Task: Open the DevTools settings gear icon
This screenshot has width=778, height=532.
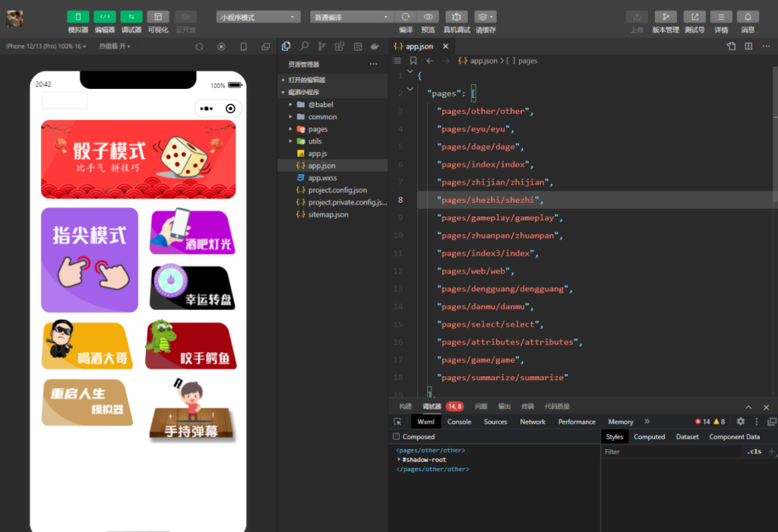Action: [x=741, y=422]
